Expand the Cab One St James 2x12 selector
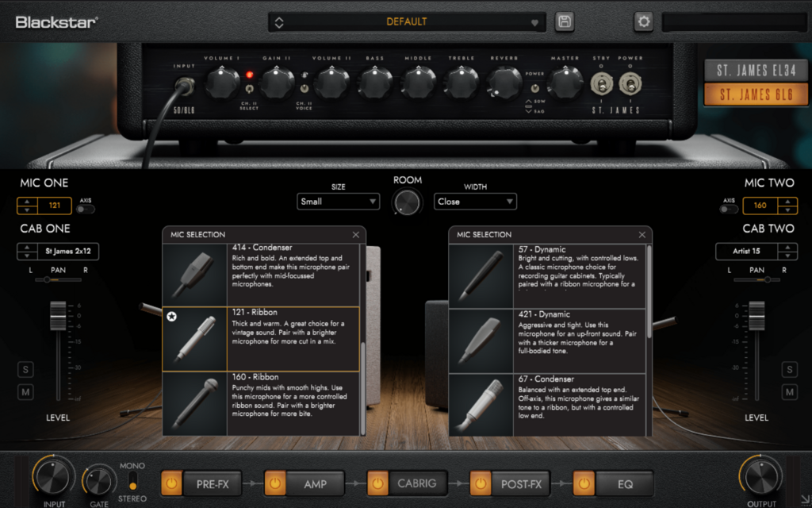812x508 pixels. [57, 252]
